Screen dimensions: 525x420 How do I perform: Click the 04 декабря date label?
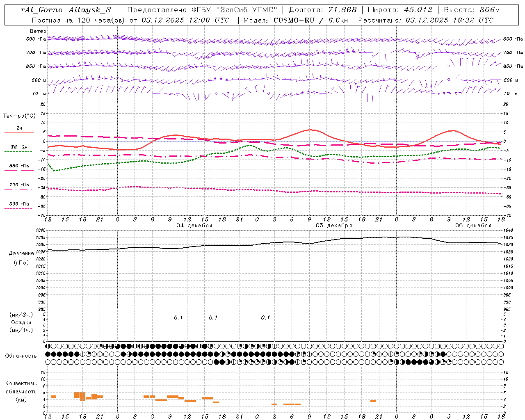click(x=194, y=226)
